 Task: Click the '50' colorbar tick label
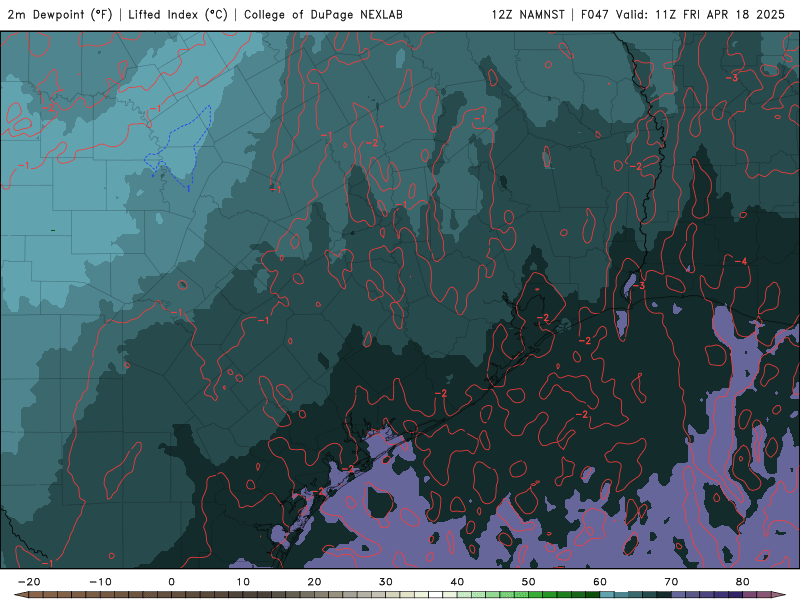click(x=529, y=582)
